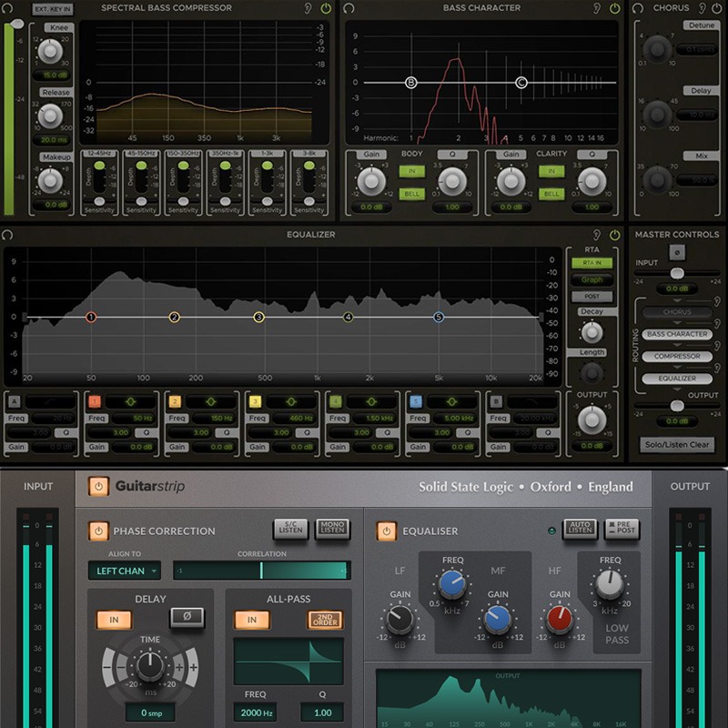The height and width of the screenshot is (728, 728).
Task: Enable EQ band 4 green numbered button
Action: coord(336,401)
